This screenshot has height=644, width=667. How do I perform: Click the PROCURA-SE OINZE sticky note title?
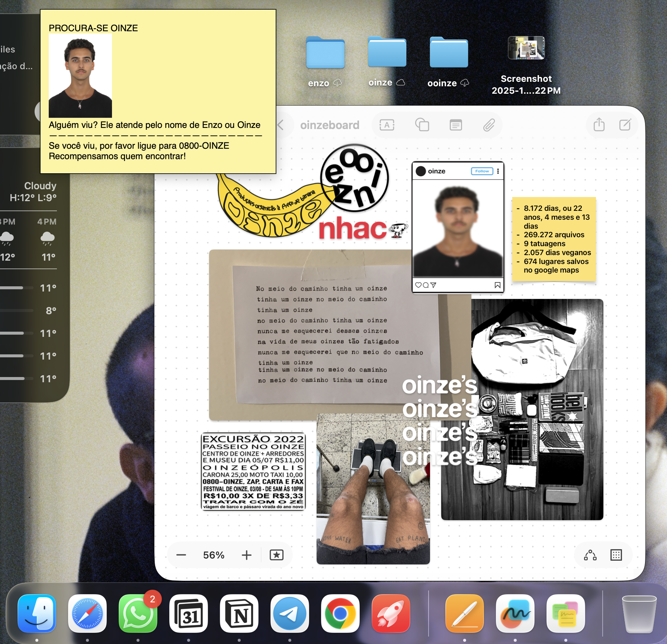pyautogui.click(x=93, y=28)
